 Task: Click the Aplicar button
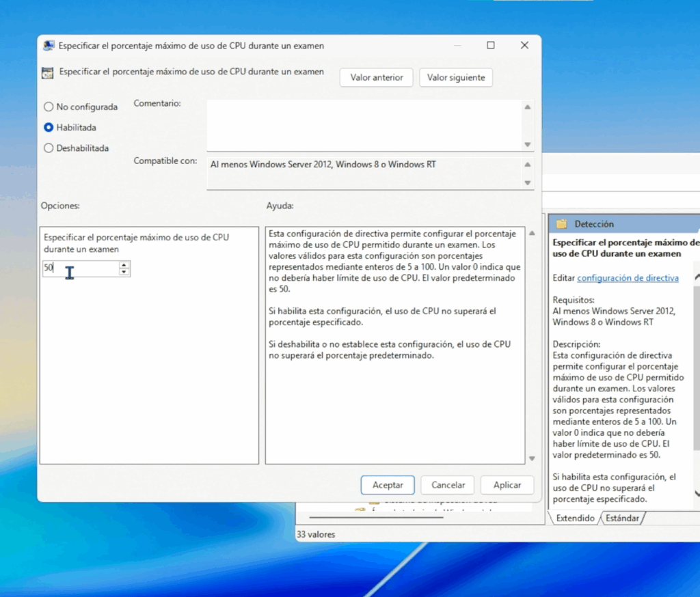click(507, 485)
